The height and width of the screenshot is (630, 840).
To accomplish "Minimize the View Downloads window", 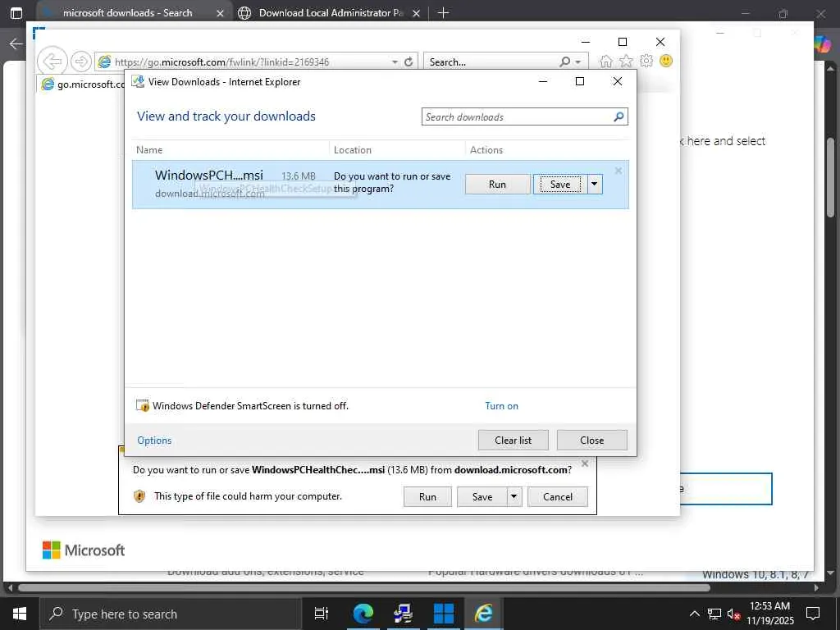I will click(x=543, y=81).
